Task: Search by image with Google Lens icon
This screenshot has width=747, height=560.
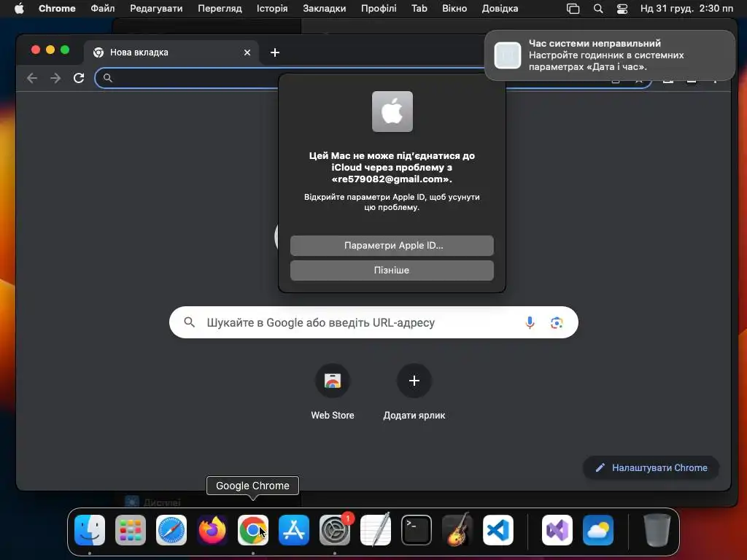Action: pyautogui.click(x=557, y=322)
